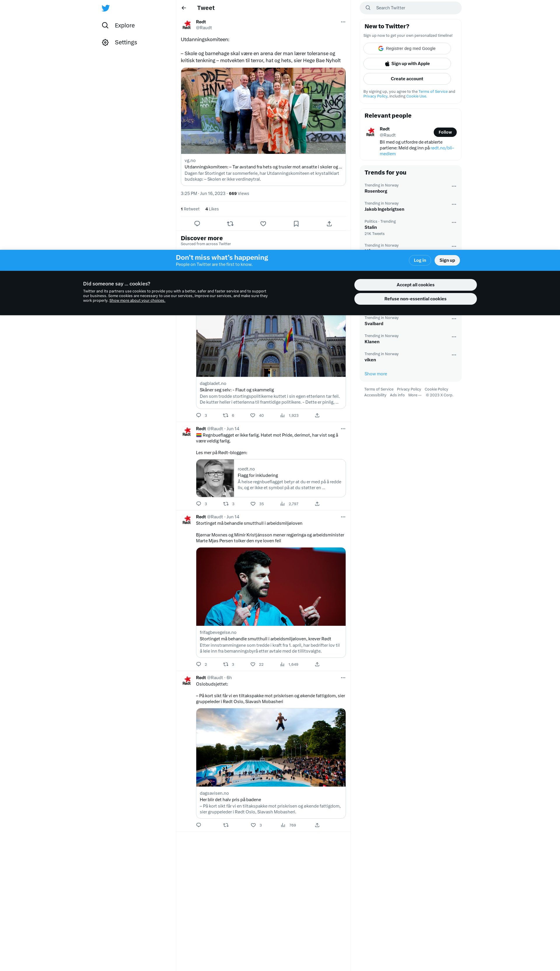Open the rødt.no/bli-medlem link
560x971 pixels.
pos(416,151)
